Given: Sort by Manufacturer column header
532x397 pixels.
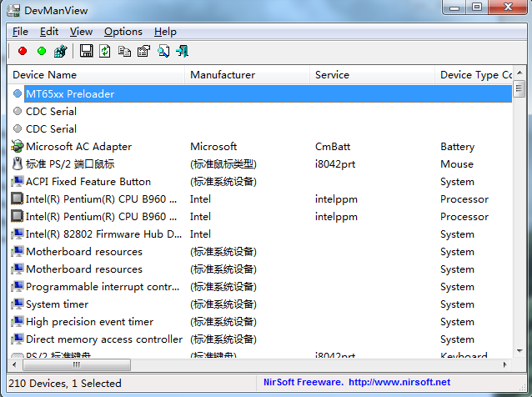Looking at the screenshot, I should pyautogui.click(x=246, y=75).
